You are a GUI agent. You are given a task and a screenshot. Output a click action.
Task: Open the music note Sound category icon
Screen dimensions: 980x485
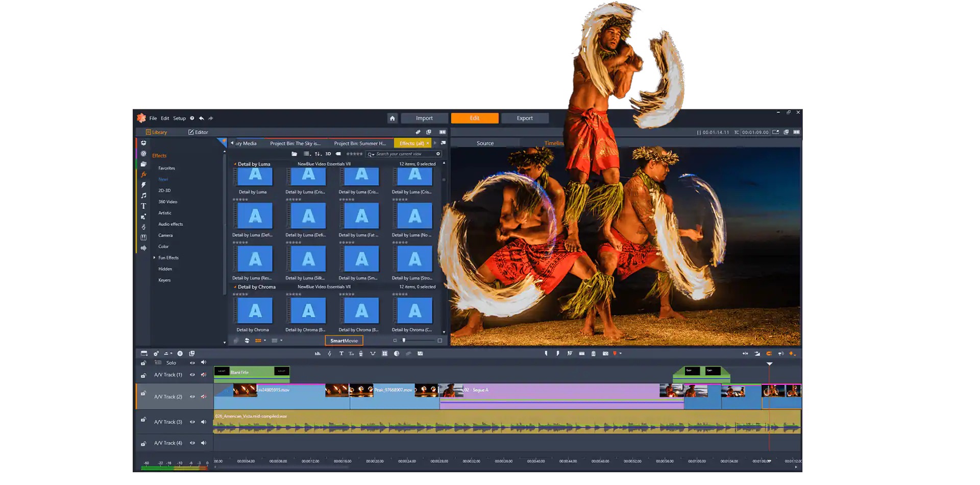[143, 196]
